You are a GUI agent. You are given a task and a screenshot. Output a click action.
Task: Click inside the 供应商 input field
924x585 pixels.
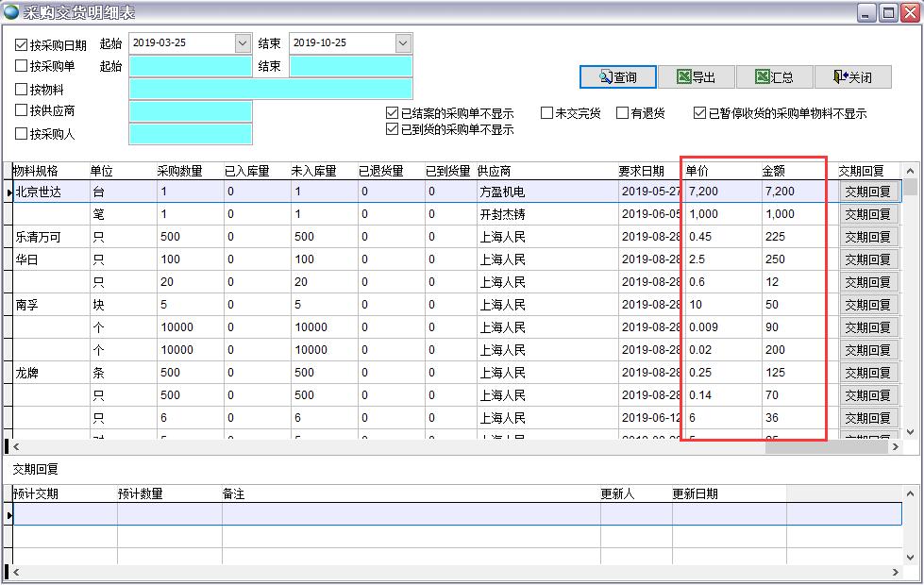point(191,109)
